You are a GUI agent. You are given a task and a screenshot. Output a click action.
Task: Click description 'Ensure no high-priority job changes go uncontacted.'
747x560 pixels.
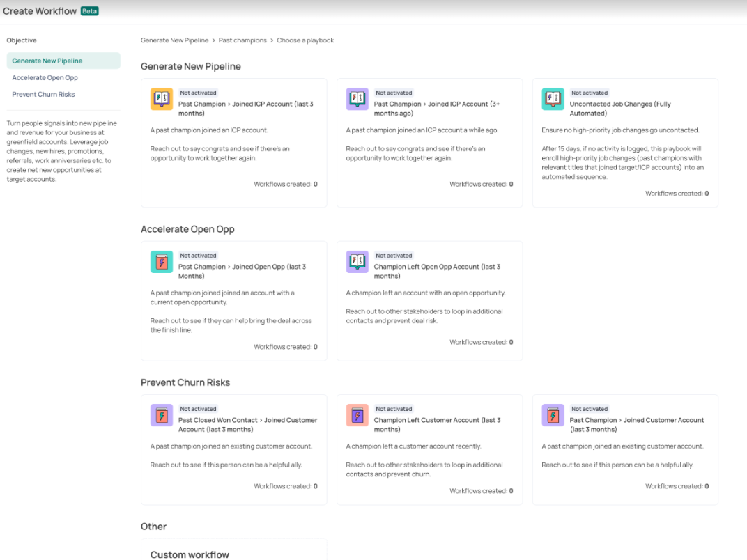pyautogui.click(x=620, y=130)
